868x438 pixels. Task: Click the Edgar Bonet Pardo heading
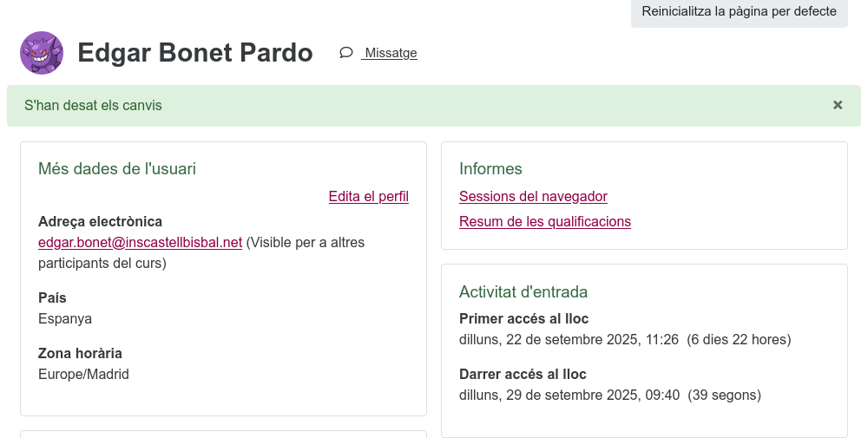195,53
